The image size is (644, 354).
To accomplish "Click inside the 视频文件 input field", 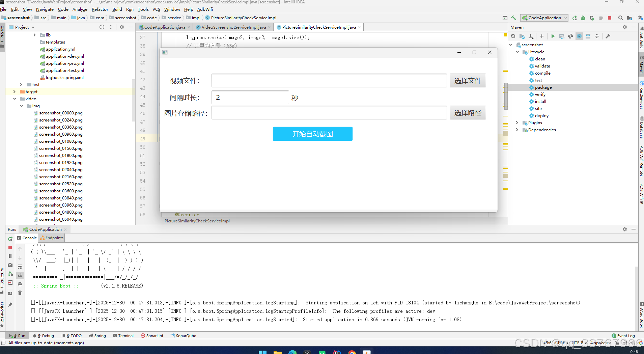I will pyautogui.click(x=329, y=80).
